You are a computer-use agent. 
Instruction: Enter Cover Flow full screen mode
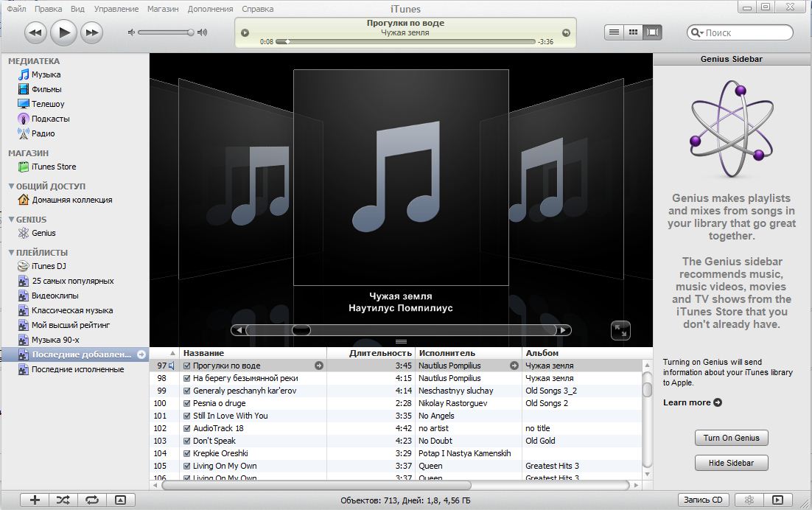[x=620, y=330]
